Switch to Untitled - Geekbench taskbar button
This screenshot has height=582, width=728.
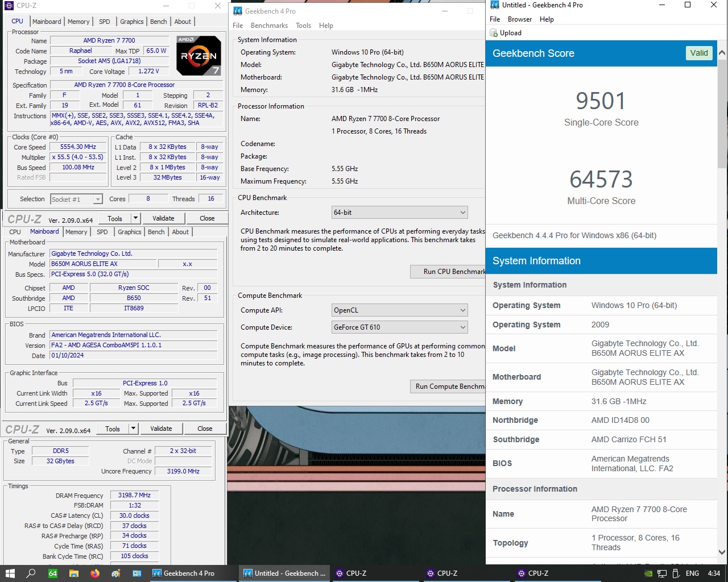pos(283,573)
